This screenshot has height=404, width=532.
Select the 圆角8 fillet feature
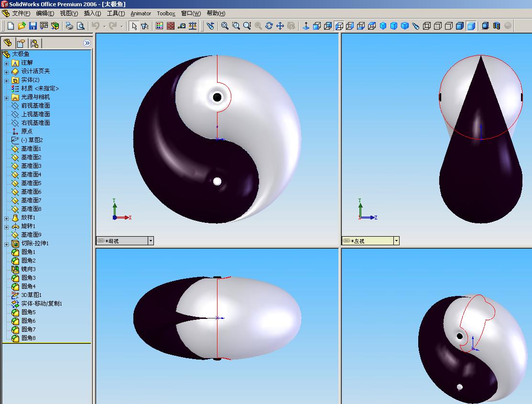pos(29,338)
